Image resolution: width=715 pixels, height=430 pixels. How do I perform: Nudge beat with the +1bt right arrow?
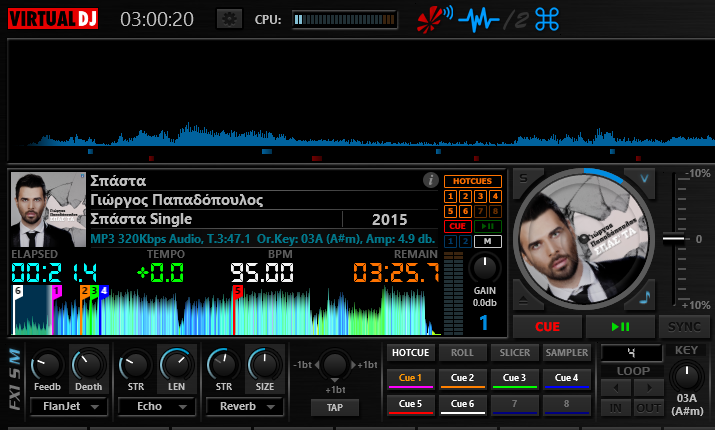click(x=353, y=365)
